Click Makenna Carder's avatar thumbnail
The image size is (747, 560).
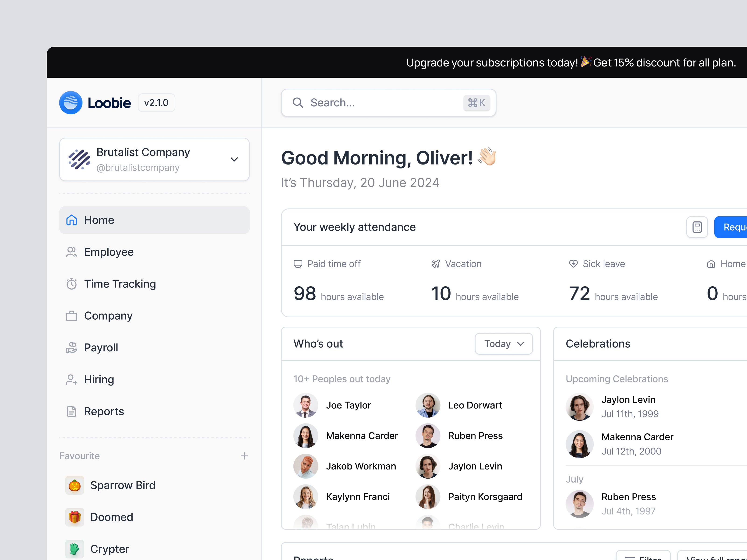(306, 436)
